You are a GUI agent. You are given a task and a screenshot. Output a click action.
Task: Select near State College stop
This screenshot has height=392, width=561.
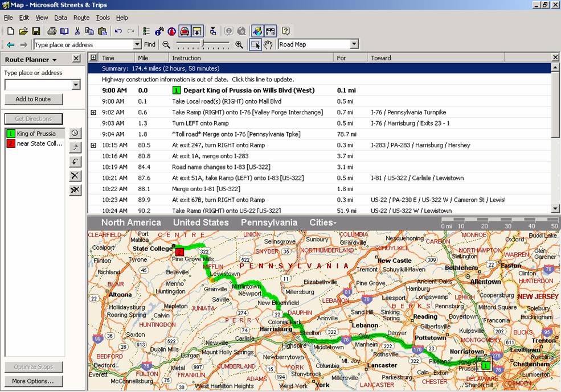[35, 143]
